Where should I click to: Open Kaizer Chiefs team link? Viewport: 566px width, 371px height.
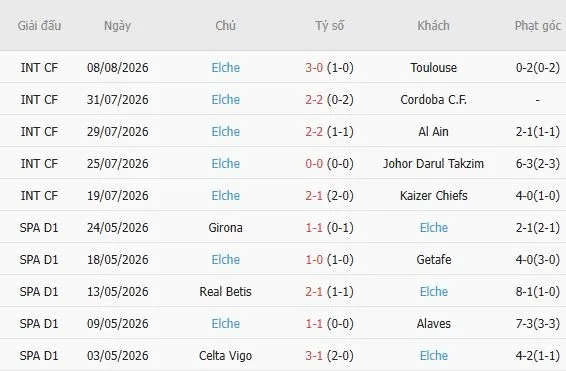pyautogui.click(x=433, y=196)
